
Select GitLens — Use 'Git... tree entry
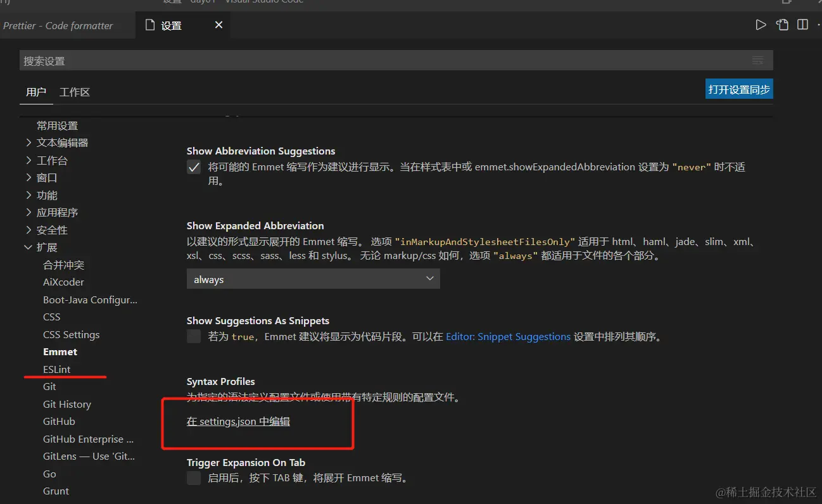click(x=89, y=457)
